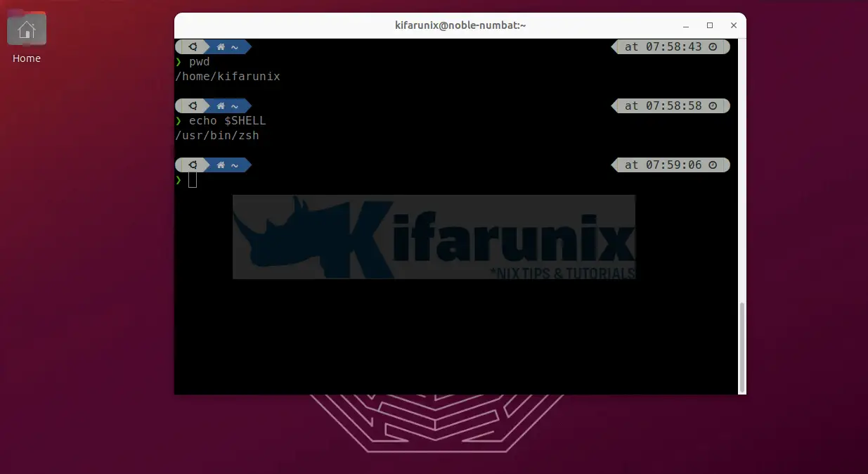Viewport: 868px width, 474px height.
Task: Click the /home/kifarunix output line
Action: (228, 76)
